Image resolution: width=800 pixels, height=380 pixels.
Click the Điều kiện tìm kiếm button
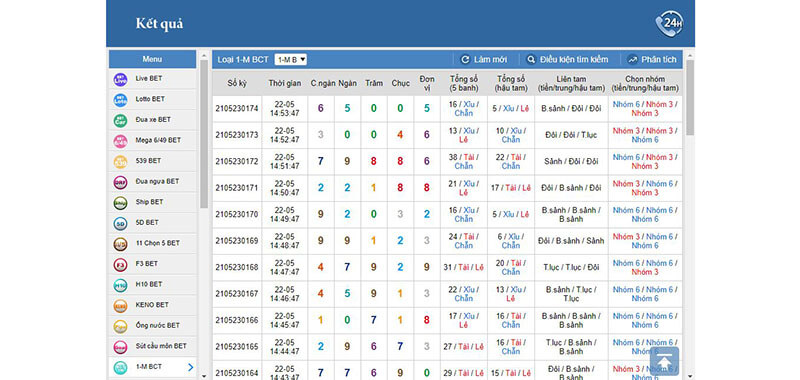(568, 60)
